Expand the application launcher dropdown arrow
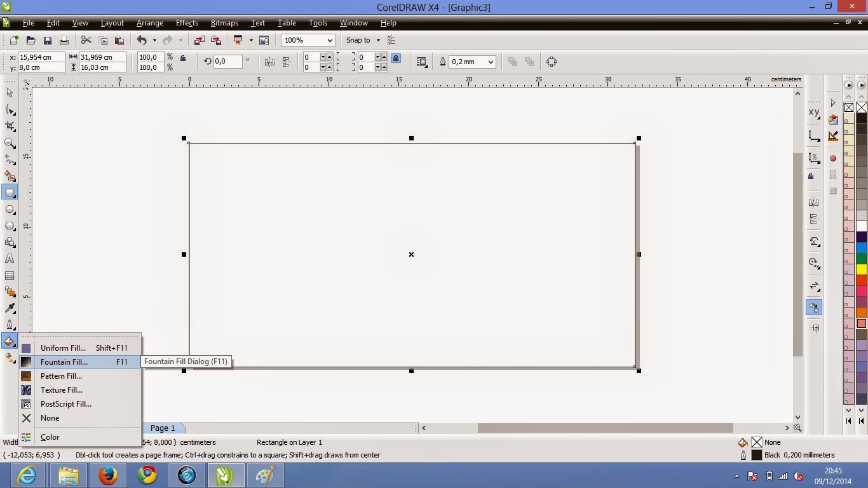The image size is (868, 488). [250, 40]
